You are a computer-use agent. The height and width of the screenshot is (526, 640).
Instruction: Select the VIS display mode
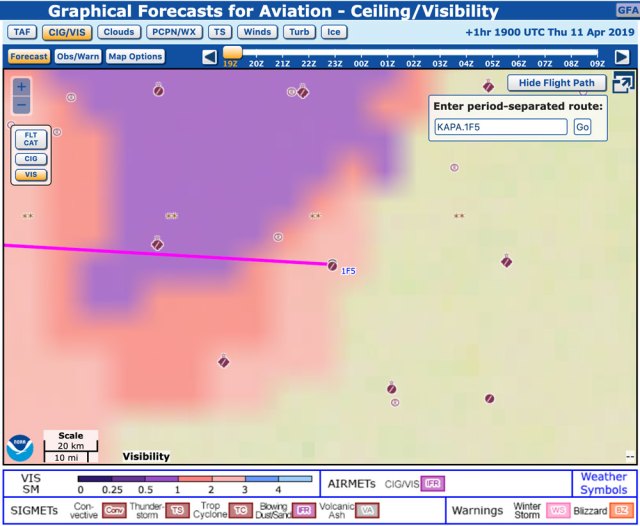pos(31,175)
